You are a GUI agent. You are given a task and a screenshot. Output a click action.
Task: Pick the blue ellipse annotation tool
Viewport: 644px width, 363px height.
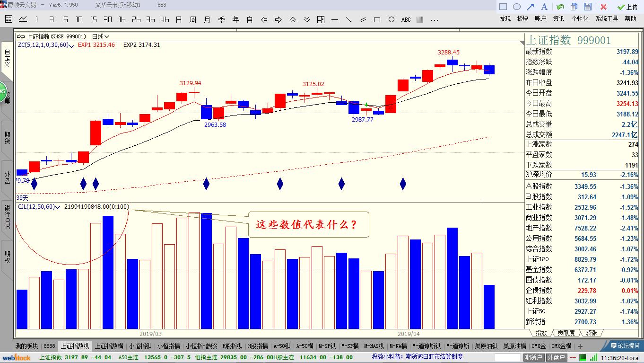click(517, 7)
